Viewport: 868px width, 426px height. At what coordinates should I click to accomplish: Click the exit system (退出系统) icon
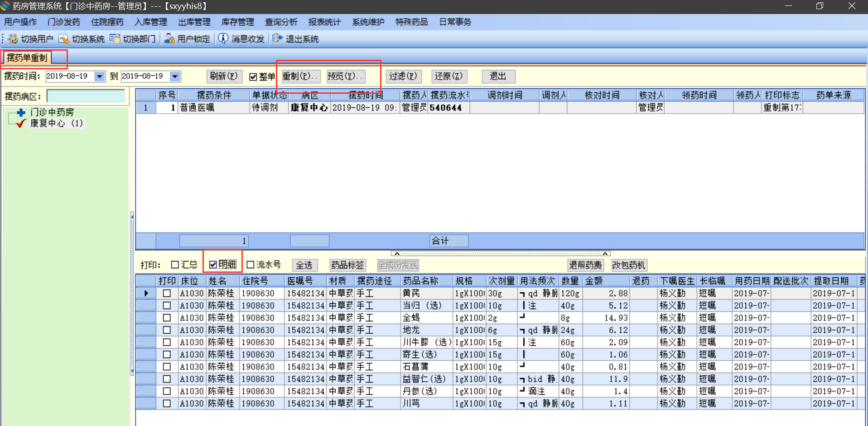277,39
